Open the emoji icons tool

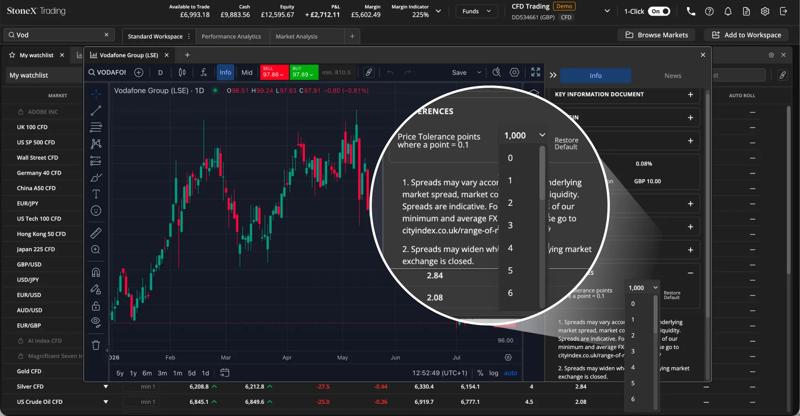96,210
